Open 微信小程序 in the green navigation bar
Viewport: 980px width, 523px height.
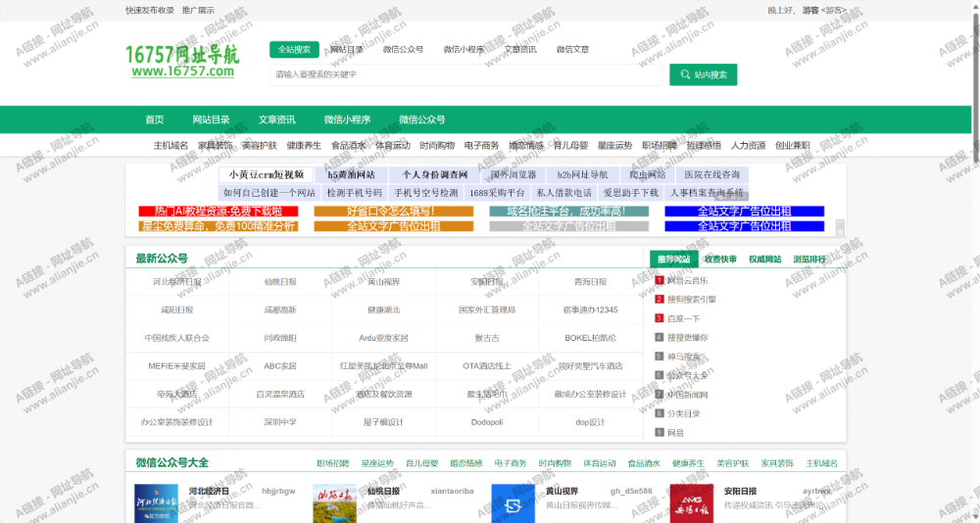tap(348, 119)
